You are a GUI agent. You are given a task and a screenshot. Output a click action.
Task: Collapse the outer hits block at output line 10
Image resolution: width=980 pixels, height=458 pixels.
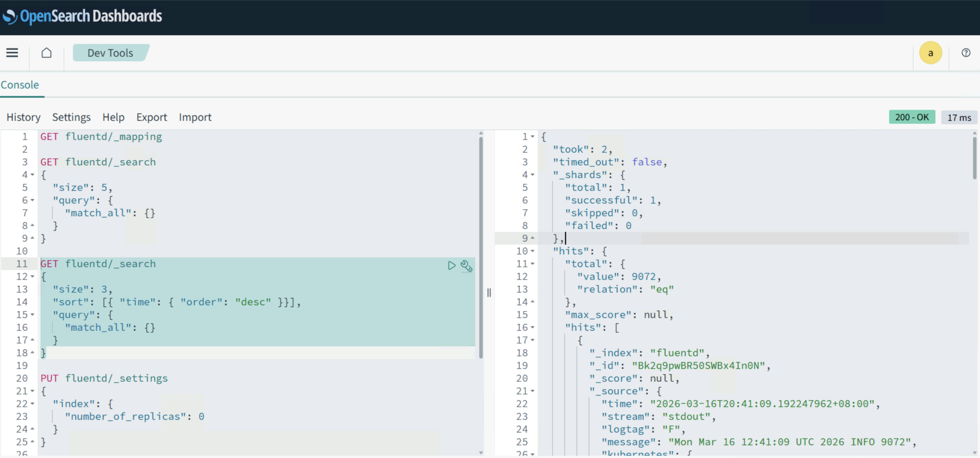[x=533, y=251]
